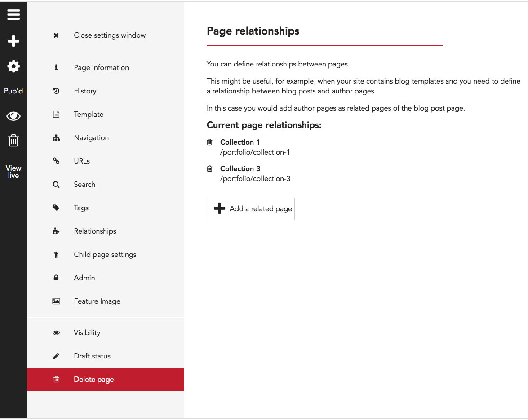Click the add page plus icon in the sidebar
The width and height of the screenshot is (528, 420).
(x=13, y=41)
